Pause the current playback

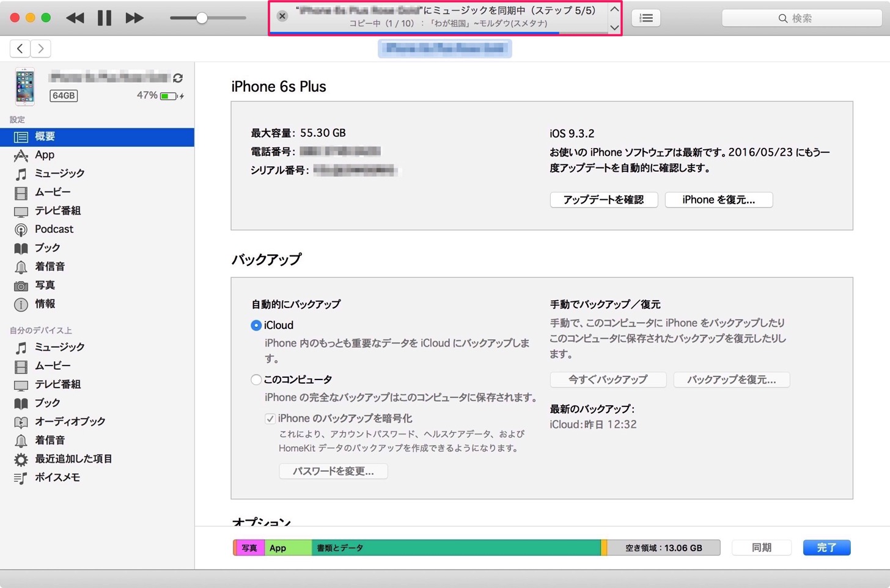coord(105,18)
